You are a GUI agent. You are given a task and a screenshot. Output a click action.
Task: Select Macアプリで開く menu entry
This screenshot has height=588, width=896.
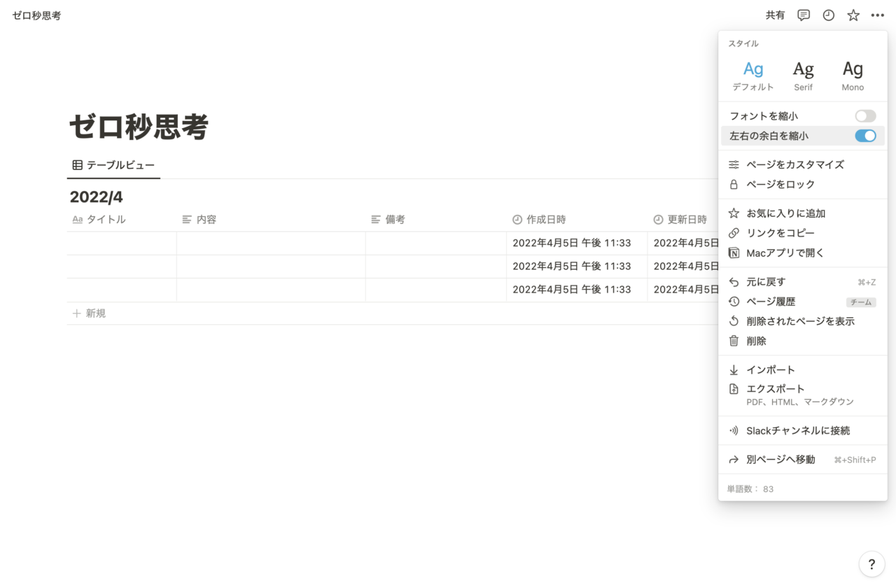pos(803,253)
